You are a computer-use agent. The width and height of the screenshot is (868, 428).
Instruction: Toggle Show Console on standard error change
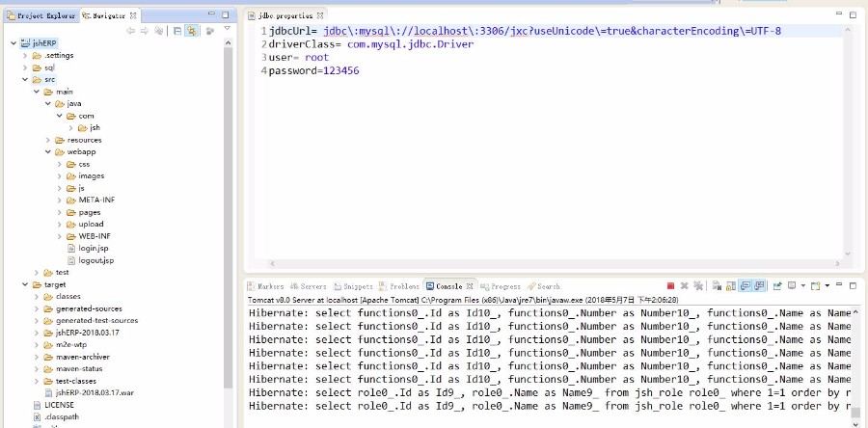click(x=759, y=286)
